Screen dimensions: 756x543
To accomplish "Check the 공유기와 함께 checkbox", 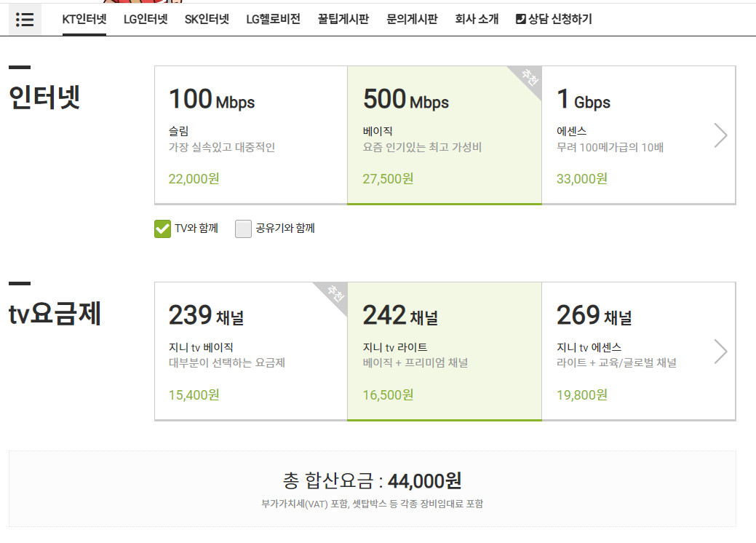I will click(x=243, y=229).
